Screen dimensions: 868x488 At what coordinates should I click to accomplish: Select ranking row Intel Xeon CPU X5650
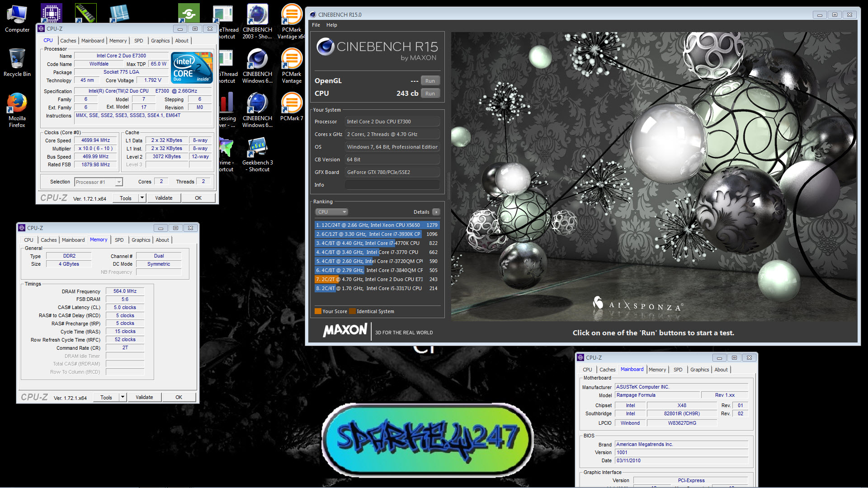(377, 225)
